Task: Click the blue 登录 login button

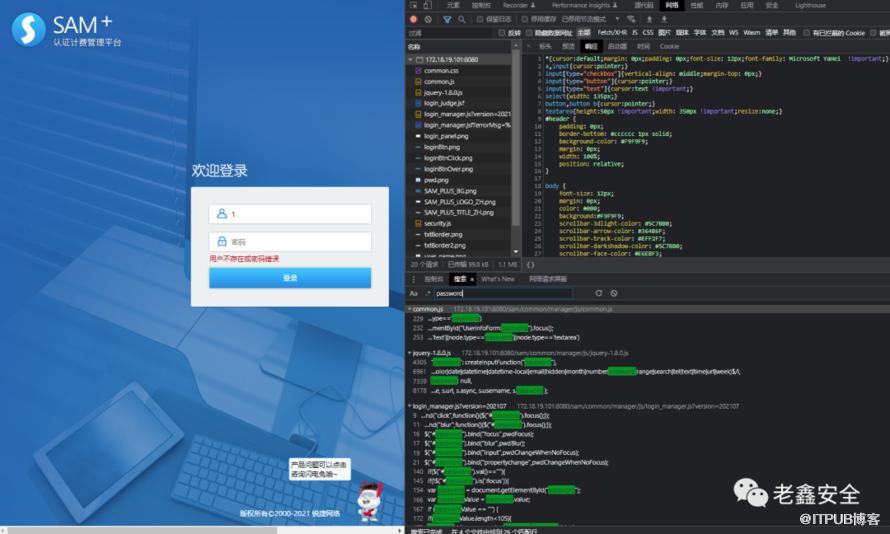Action: pos(289,278)
